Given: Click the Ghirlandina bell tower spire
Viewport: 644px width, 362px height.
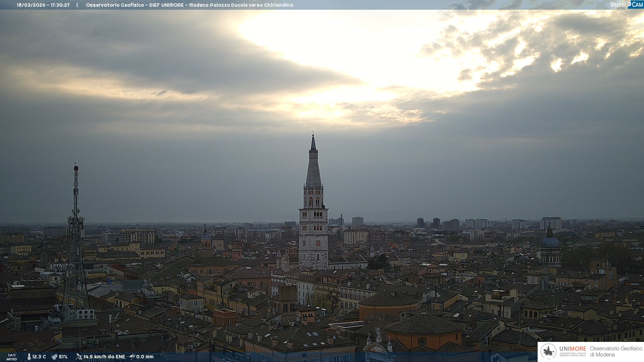Looking at the screenshot, I should (x=313, y=168).
